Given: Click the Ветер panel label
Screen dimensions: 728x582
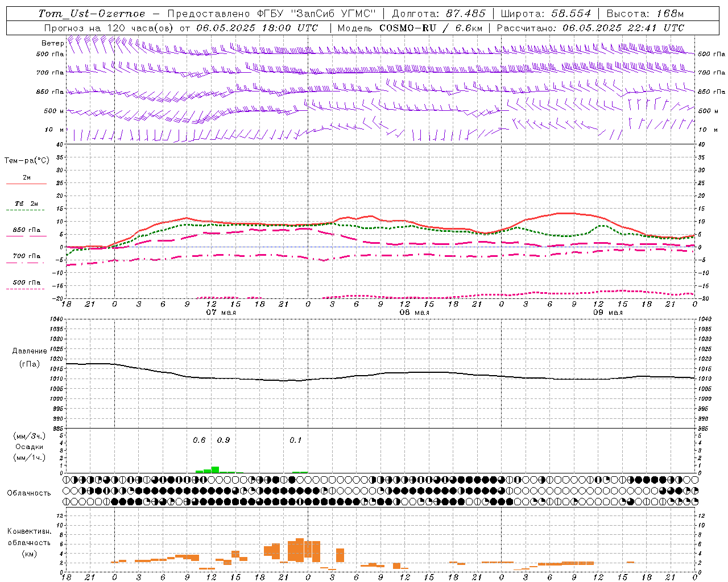Looking at the screenshot, I should pos(52,43).
